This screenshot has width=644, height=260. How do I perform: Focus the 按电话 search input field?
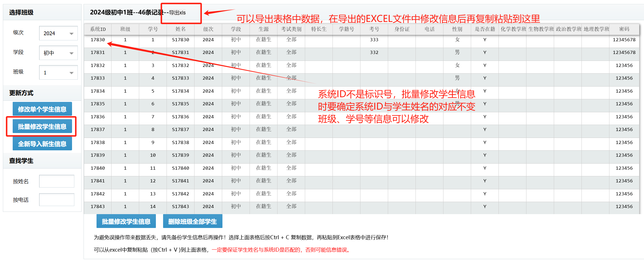tap(57, 200)
